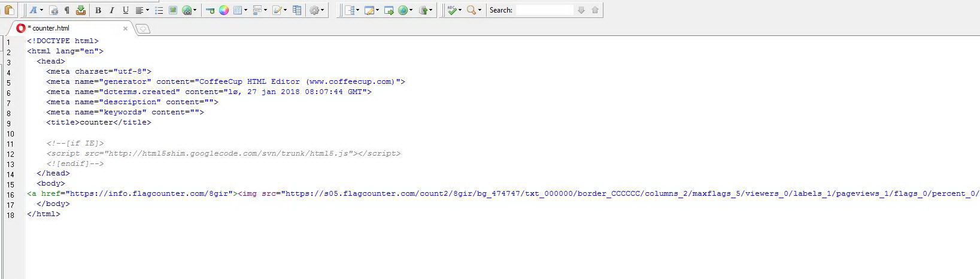
Task: Click the notepad with pencil icon
Action: [278, 10]
